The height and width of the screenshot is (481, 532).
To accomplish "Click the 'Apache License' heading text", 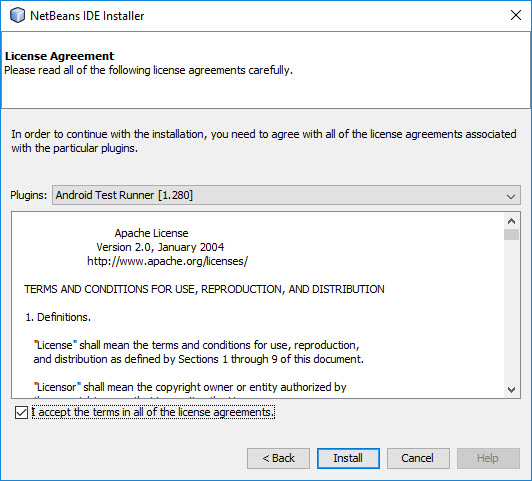I will [151, 233].
